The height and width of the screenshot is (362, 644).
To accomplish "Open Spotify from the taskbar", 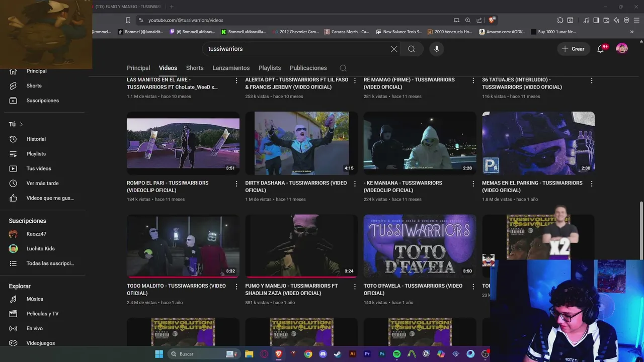I will pyautogui.click(x=396, y=354).
